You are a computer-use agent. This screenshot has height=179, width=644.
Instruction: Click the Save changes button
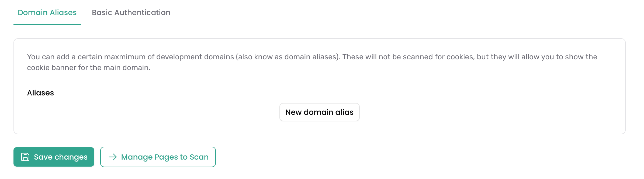54,157
